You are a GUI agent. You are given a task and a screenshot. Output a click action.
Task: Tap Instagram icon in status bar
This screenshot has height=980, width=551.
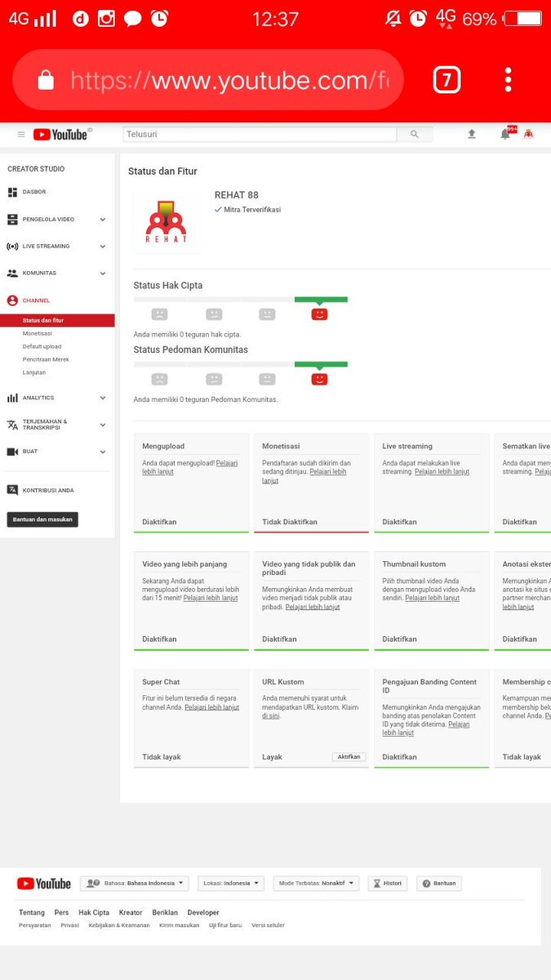pos(106,18)
